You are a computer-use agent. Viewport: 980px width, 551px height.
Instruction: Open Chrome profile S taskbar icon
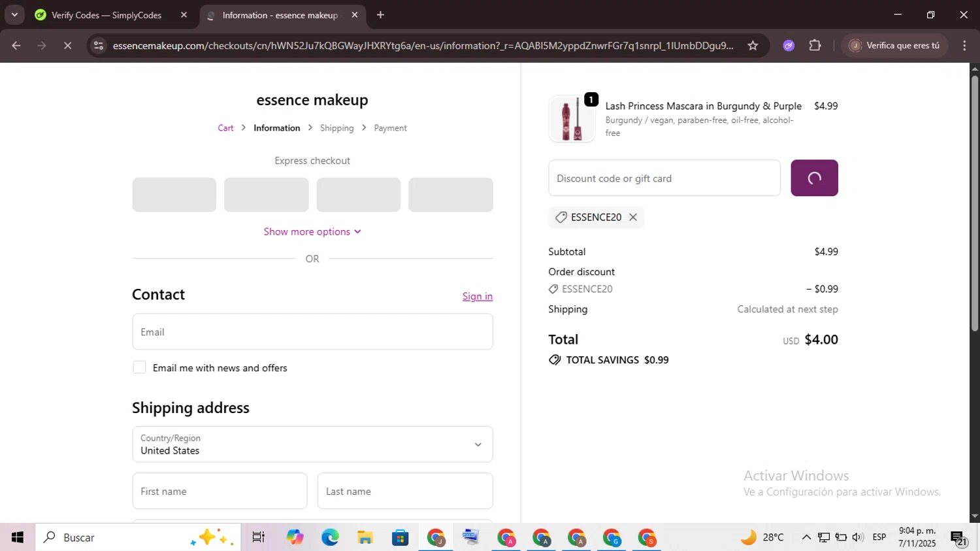pos(647,537)
